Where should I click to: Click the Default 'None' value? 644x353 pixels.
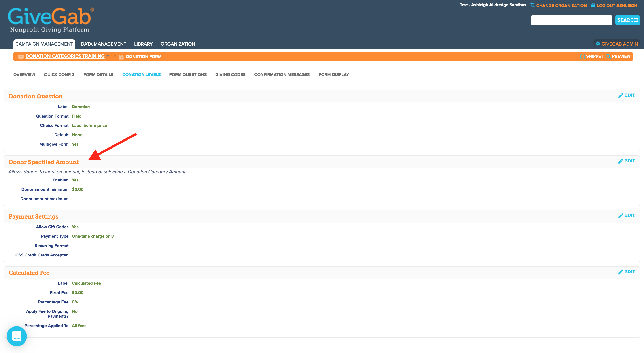(77, 135)
